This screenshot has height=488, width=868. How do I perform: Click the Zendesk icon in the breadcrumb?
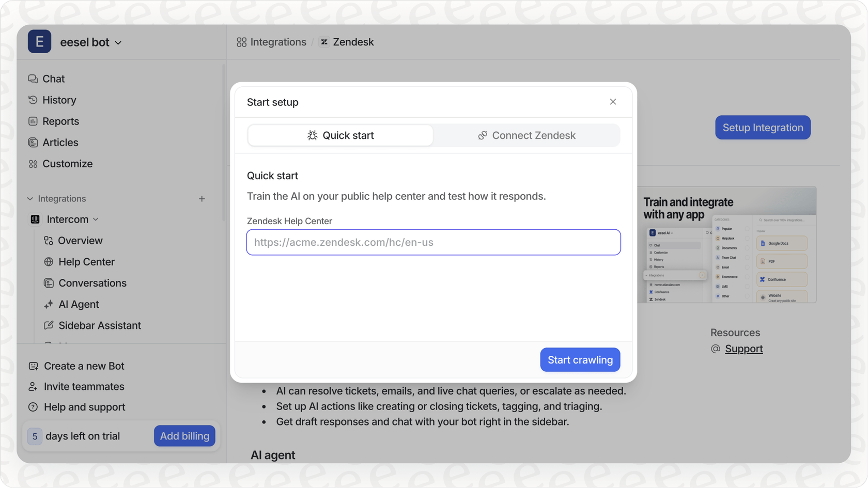click(x=324, y=42)
